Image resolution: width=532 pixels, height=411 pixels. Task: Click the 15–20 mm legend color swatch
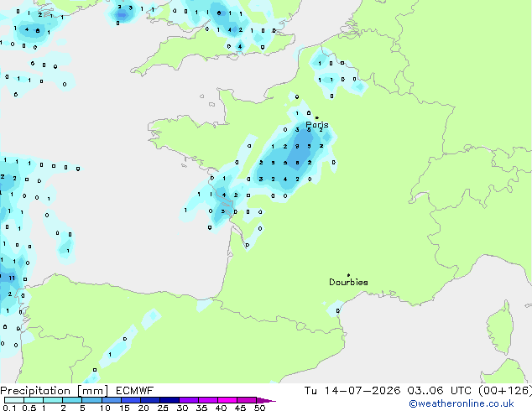click(131, 400)
